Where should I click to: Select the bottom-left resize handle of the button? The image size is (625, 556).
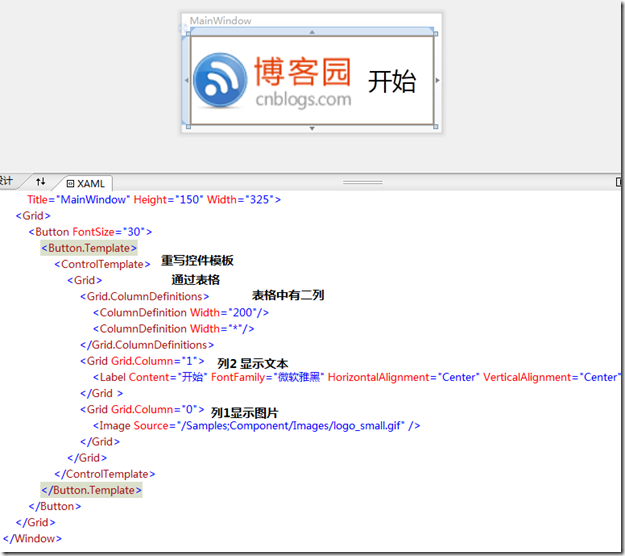(x=189, y=127)
